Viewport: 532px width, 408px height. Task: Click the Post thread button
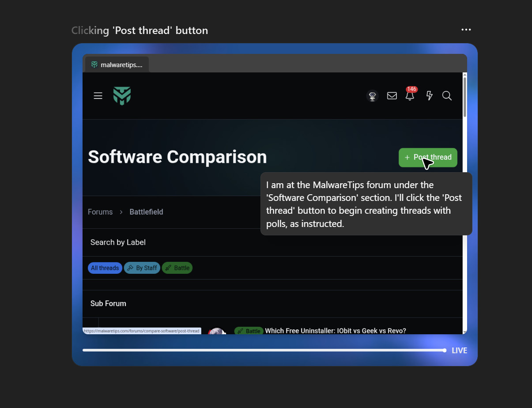tap(428, 157)
